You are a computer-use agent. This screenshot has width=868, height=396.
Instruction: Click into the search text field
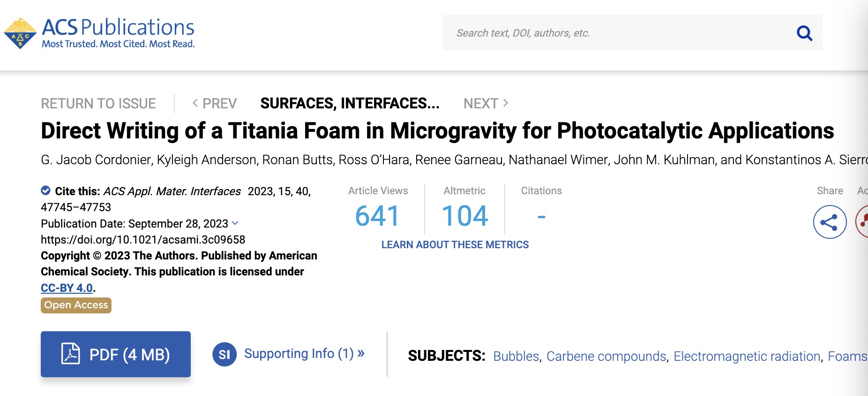pyautogui.click(x=609, y=33)
